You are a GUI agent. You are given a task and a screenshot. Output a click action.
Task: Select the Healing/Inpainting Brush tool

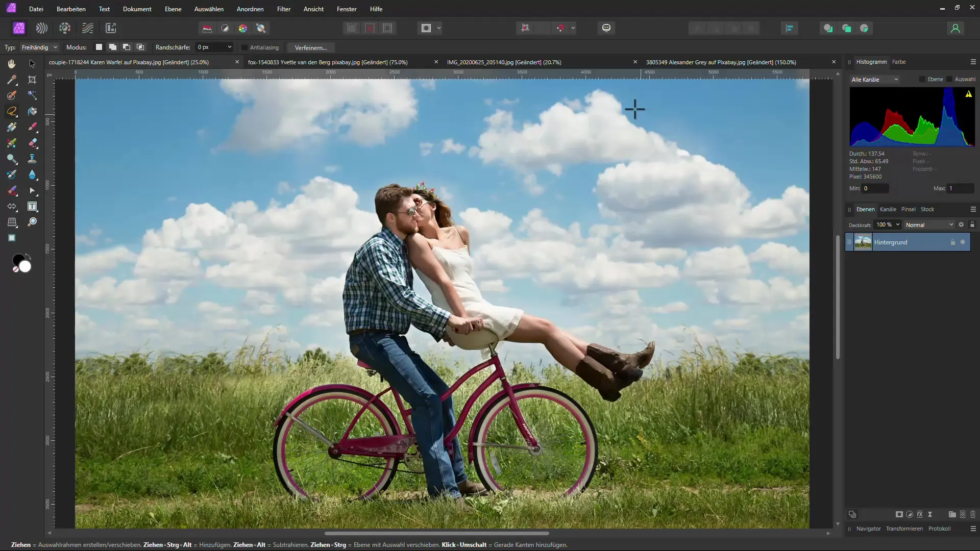click(12, 190)
